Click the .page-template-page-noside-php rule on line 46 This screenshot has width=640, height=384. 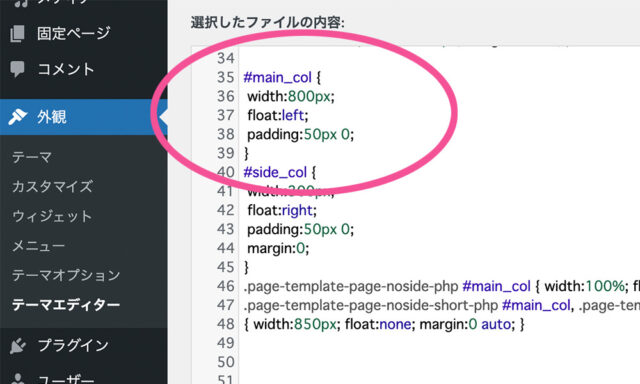[x=441, y=286]
